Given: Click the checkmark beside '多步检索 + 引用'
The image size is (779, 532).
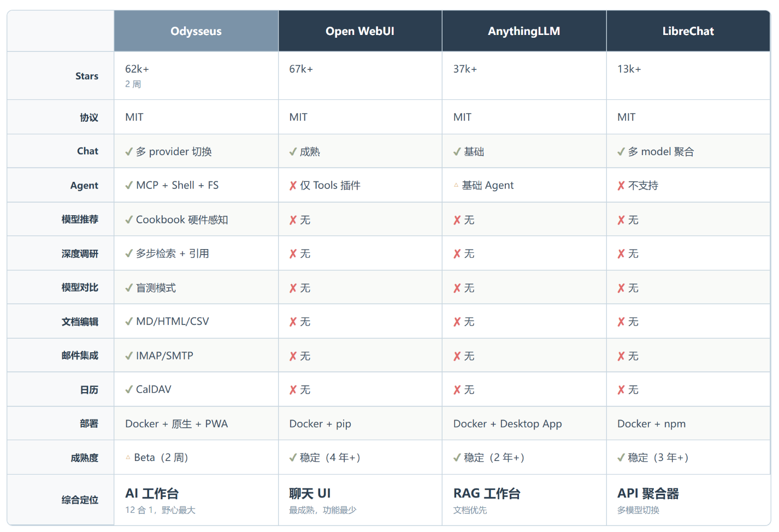Looking at the screenshot, I should [129, 253].
